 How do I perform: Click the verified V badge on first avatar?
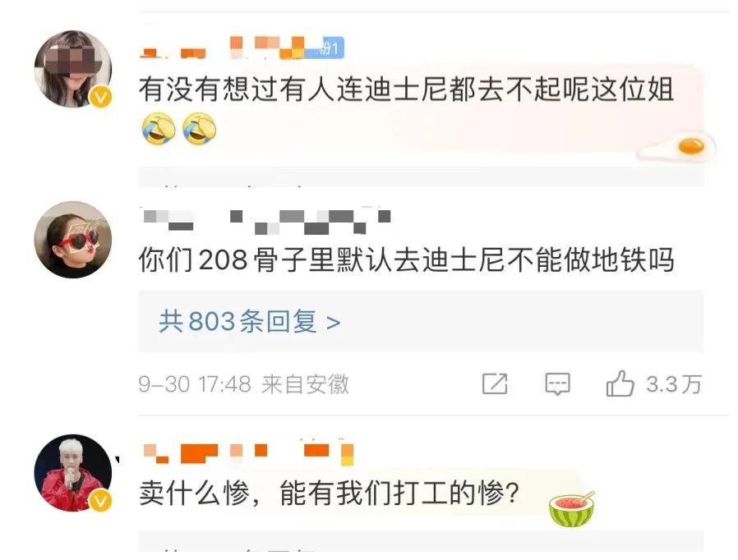click(101, 99)
